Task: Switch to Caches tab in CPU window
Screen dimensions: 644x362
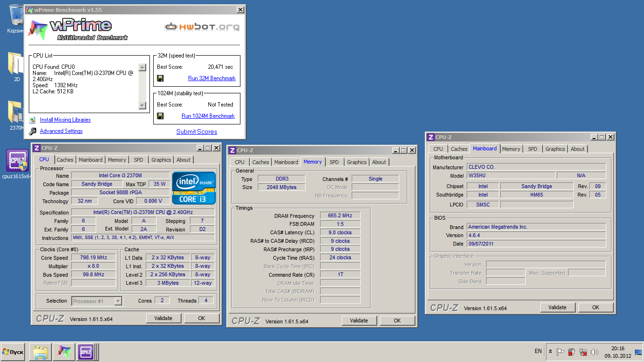Action: coord(65,160)
